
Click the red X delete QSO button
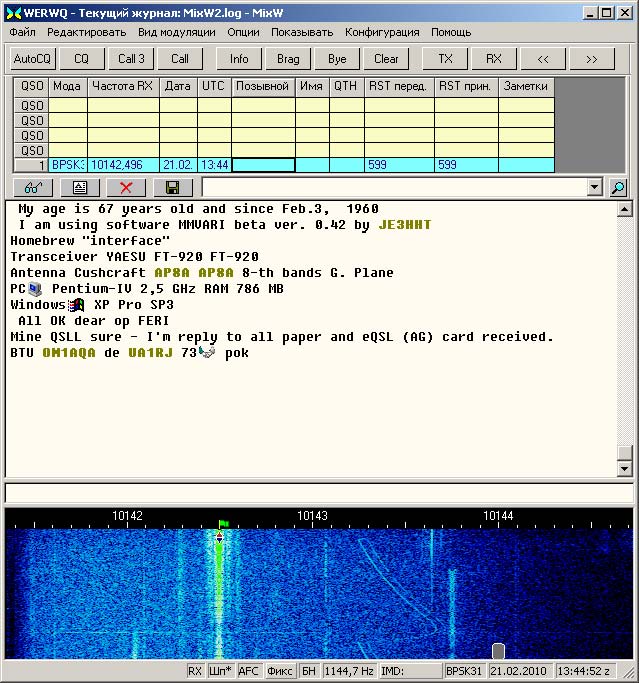pyautogui.click(x=126, y=188)
